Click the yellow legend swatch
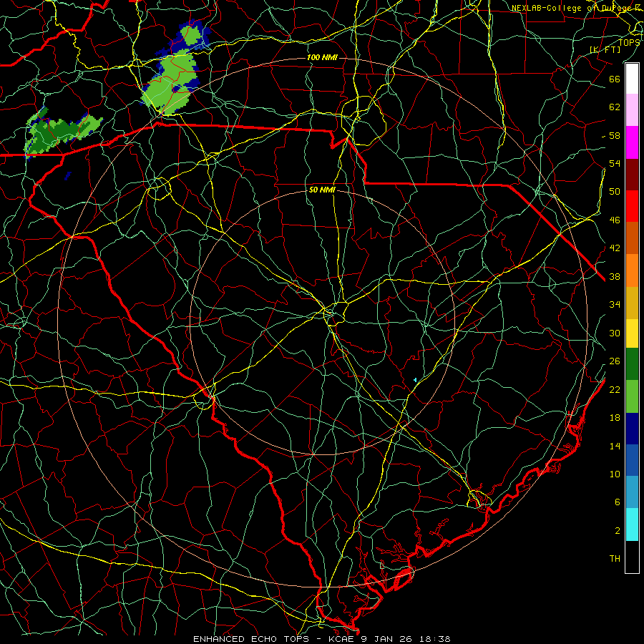Screen dimensions: 644x644 [x=632, y=333]
